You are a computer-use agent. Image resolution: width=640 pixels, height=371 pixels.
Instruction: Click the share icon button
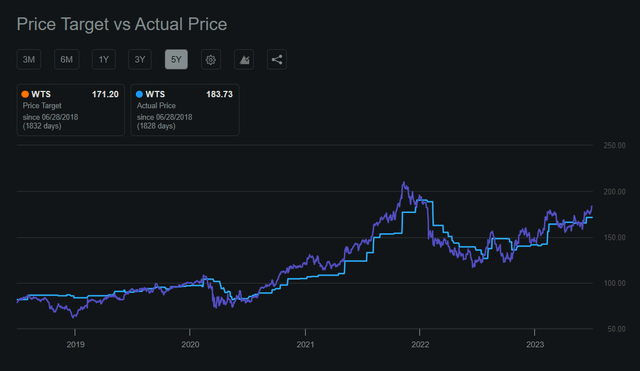coord(277,60)
